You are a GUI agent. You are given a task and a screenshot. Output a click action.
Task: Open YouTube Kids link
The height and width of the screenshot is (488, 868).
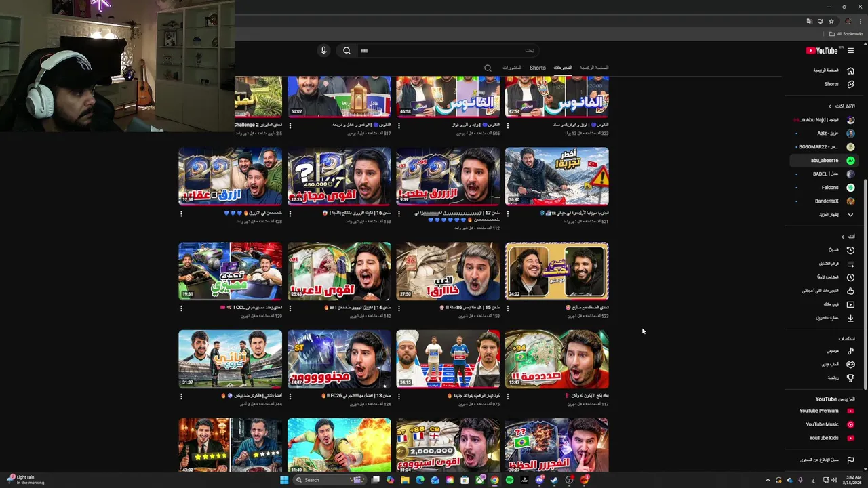point(824,438)
